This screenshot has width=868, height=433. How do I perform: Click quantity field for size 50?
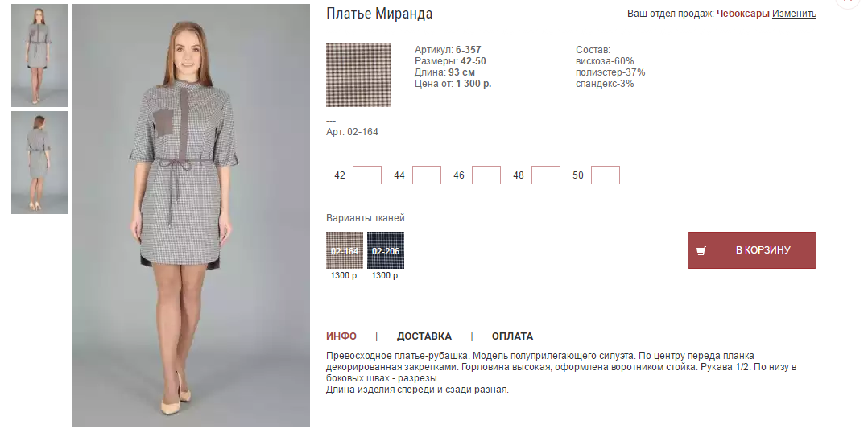(605, 175)
